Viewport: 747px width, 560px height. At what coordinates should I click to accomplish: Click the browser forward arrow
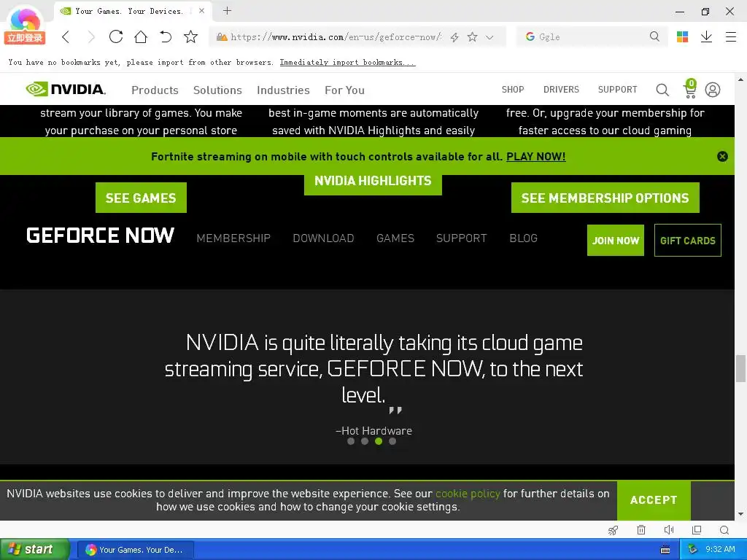(x=90, y=36)
